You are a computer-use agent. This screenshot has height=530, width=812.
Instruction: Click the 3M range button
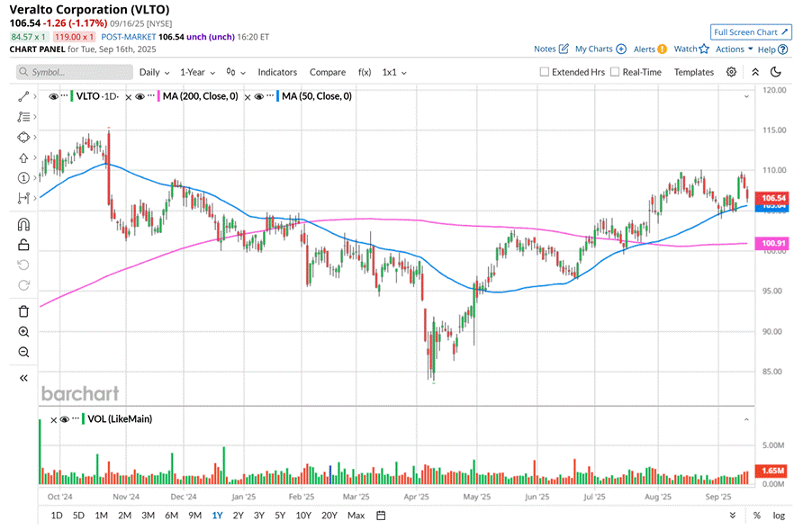coord(149,516)
